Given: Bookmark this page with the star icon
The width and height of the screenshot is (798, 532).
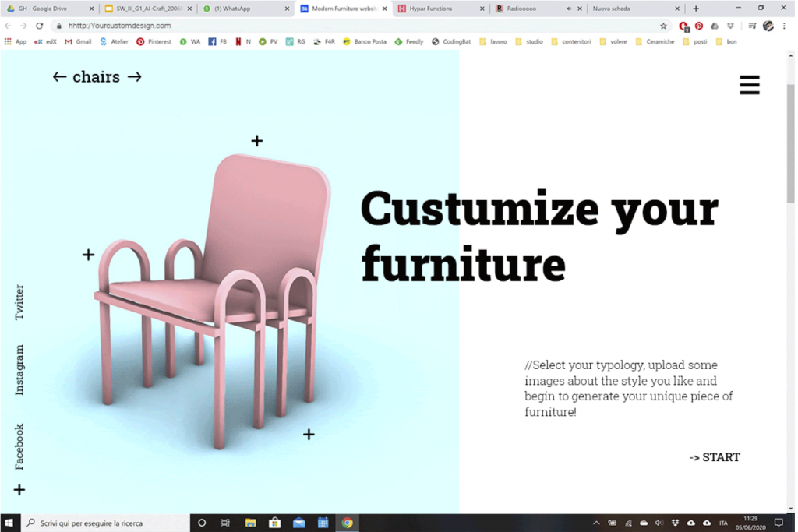Looking at the screenshot, I should point(663,26).
